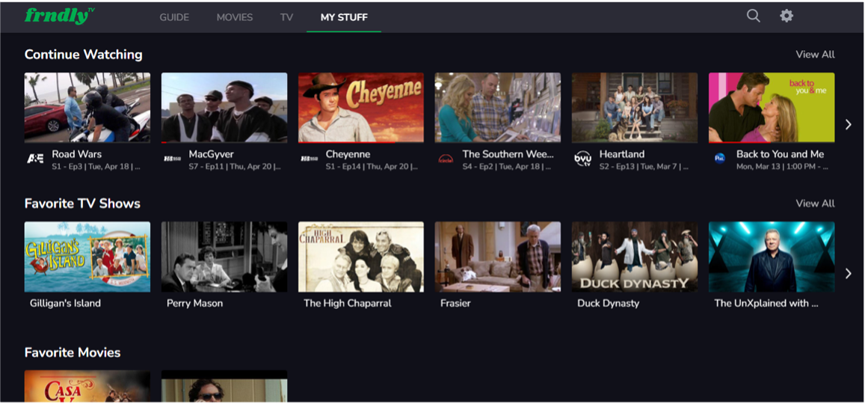Click the Back to You and Me title
Viewport: 868px width, 404px height.
[780, 154]
